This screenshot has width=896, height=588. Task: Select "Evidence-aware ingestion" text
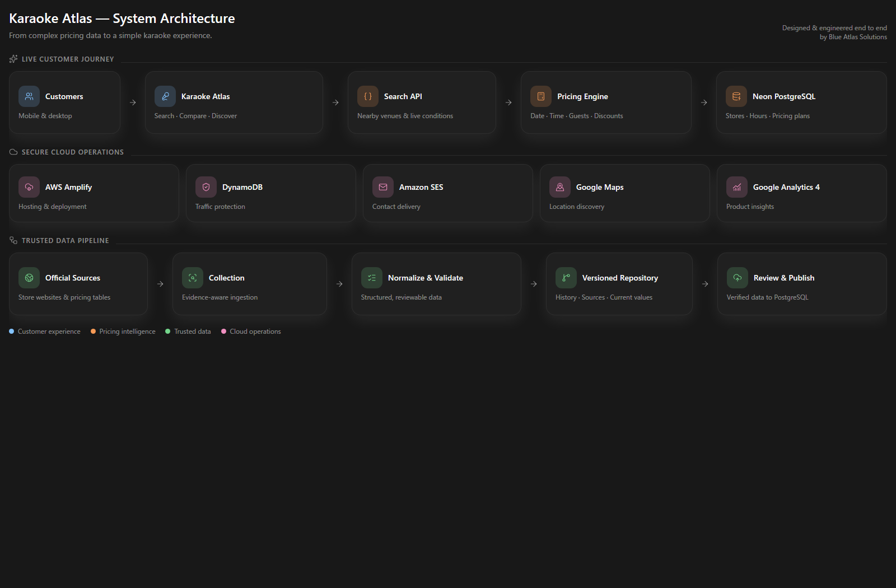pyautogui.click(x=220, y=297)
